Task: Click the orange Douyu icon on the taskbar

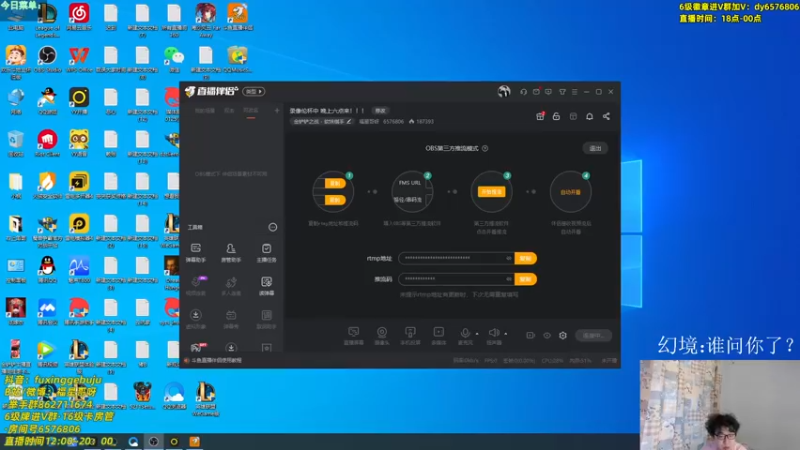Action: click(x=194, y=442)
